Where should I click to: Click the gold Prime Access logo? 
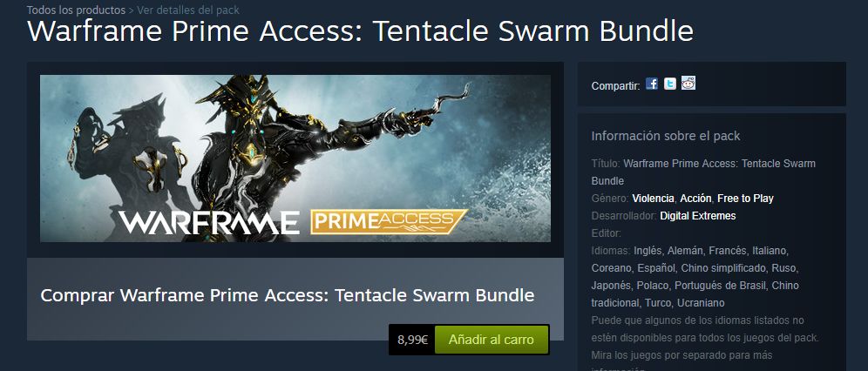pyautogui.click(x=389, y=222)
